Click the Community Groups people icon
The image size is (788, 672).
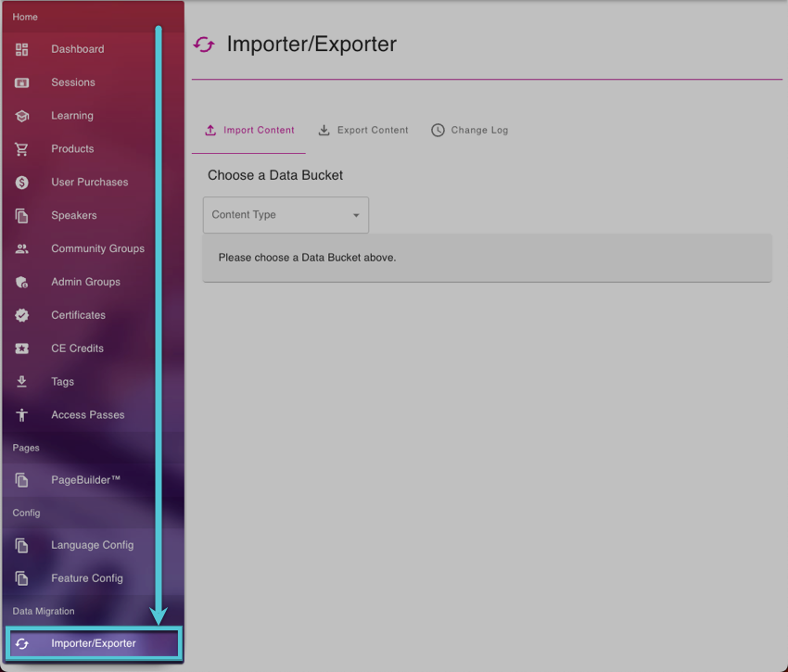(x=21, y=248)
